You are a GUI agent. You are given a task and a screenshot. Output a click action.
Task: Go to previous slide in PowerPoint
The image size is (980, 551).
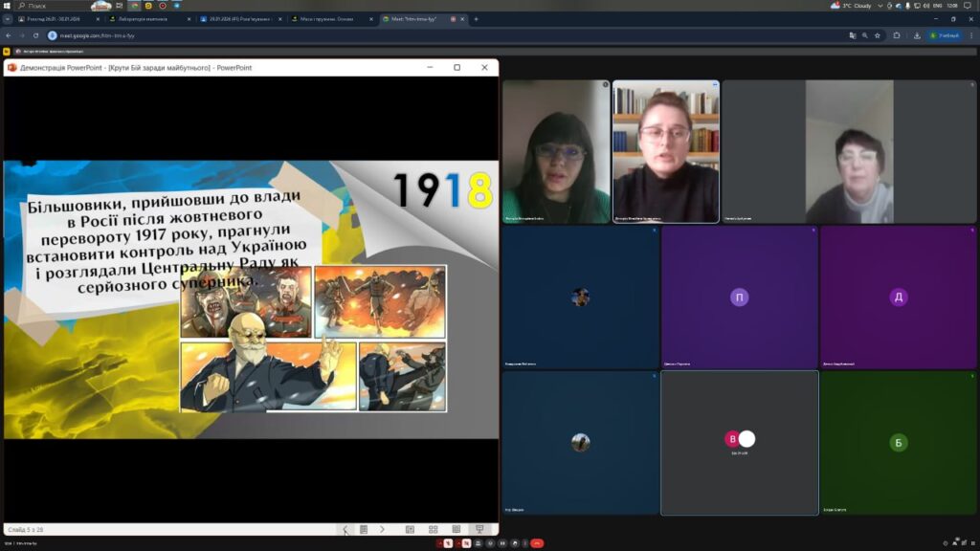(x=345, y=529)
